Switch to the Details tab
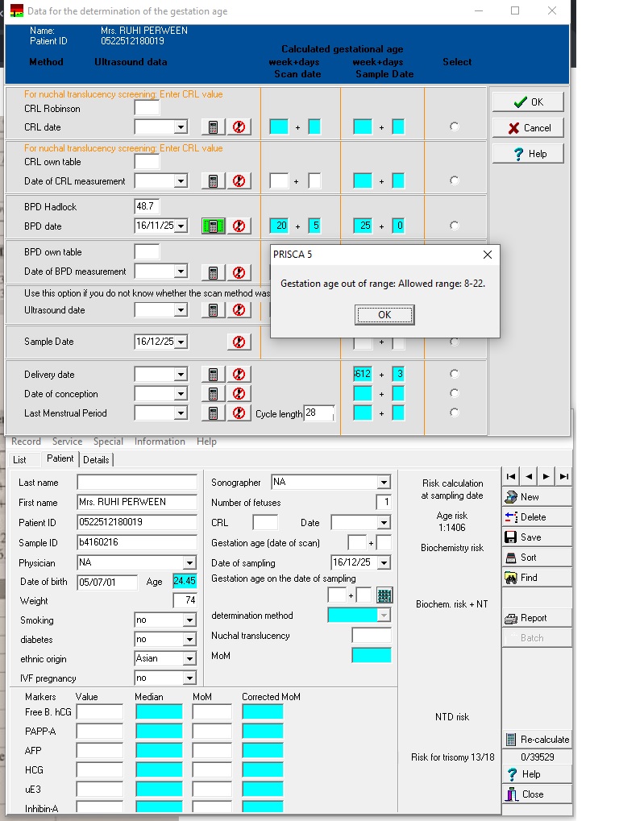Image resolution: width=644 pixels, height=821 pixels. pyautogui.click(x=96, y=459)
